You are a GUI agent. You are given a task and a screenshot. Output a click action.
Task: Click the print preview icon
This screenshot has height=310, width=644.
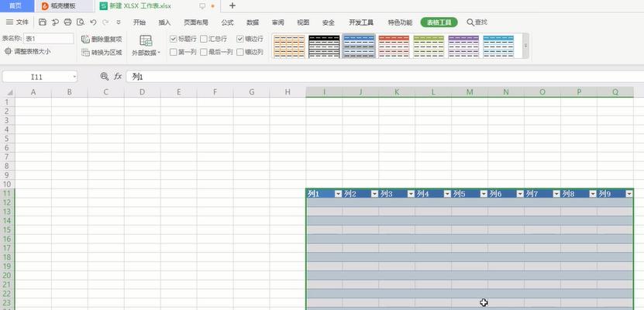(81, 22)
